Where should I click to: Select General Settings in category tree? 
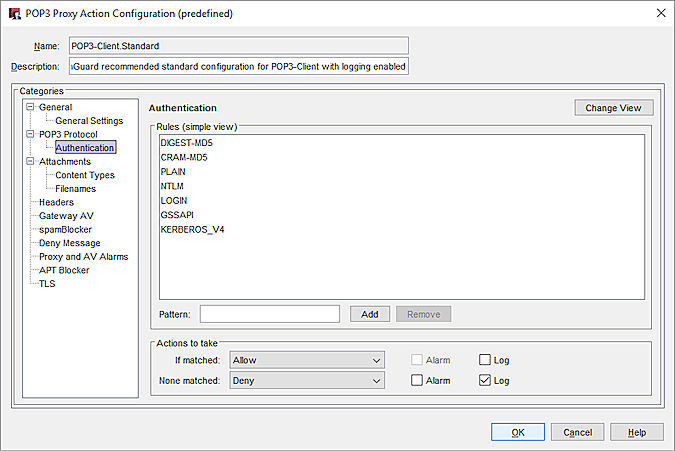coord(89,121)
